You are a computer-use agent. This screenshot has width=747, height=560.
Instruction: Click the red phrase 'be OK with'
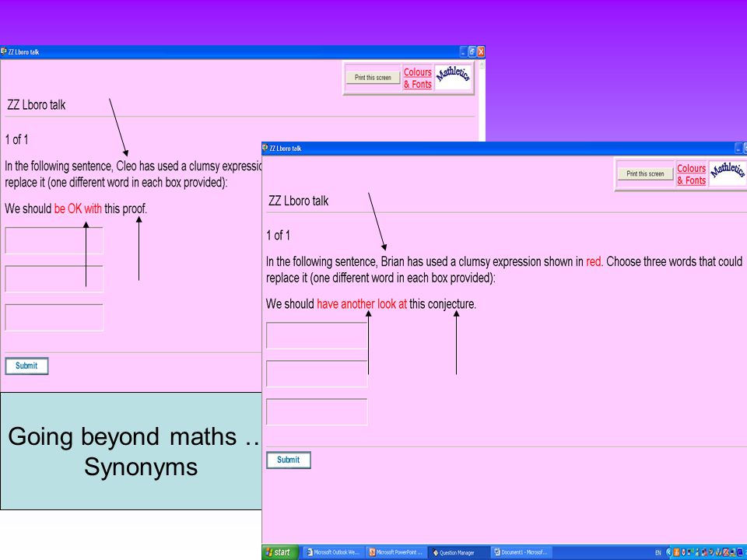[78, 208]
